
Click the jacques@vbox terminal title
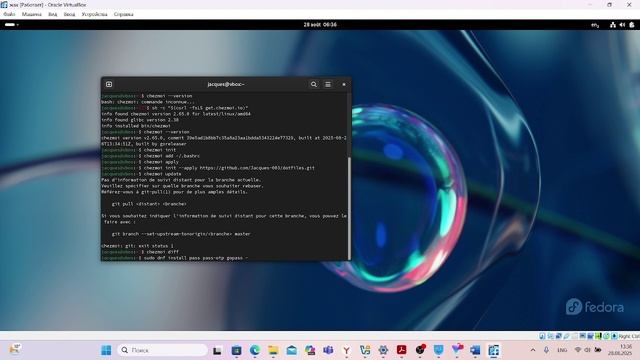coord(226,84)
